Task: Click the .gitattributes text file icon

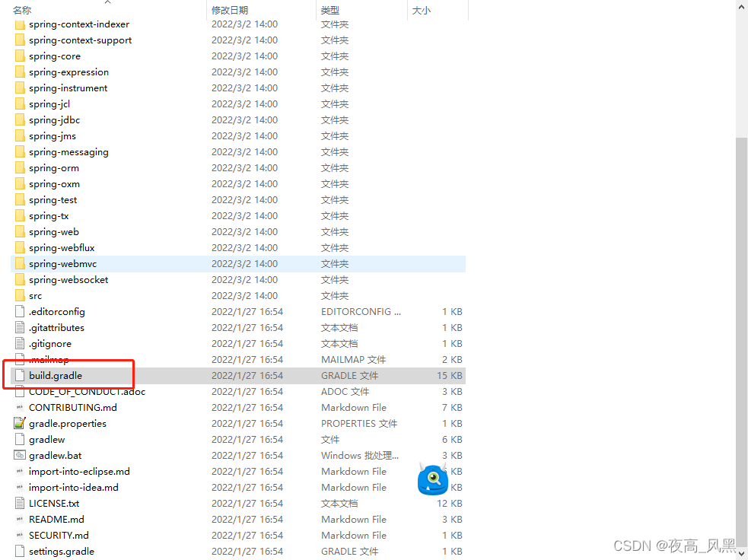Action: pyautogui.click(x=20, y=328)
